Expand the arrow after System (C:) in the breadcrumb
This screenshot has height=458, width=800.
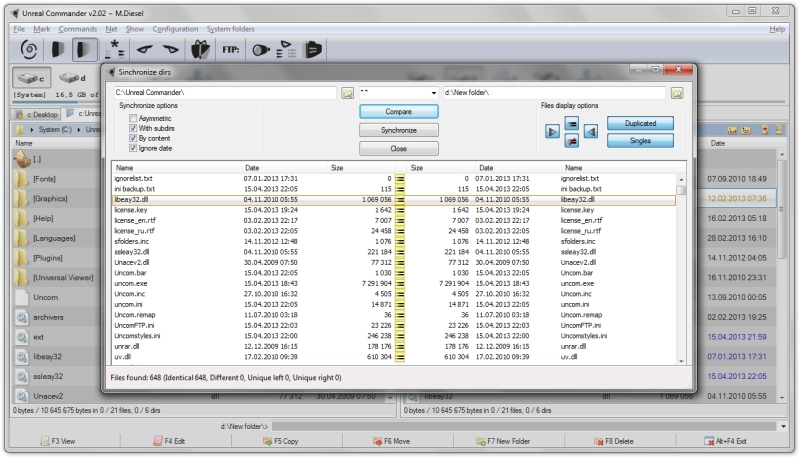(x=79, y=130)
